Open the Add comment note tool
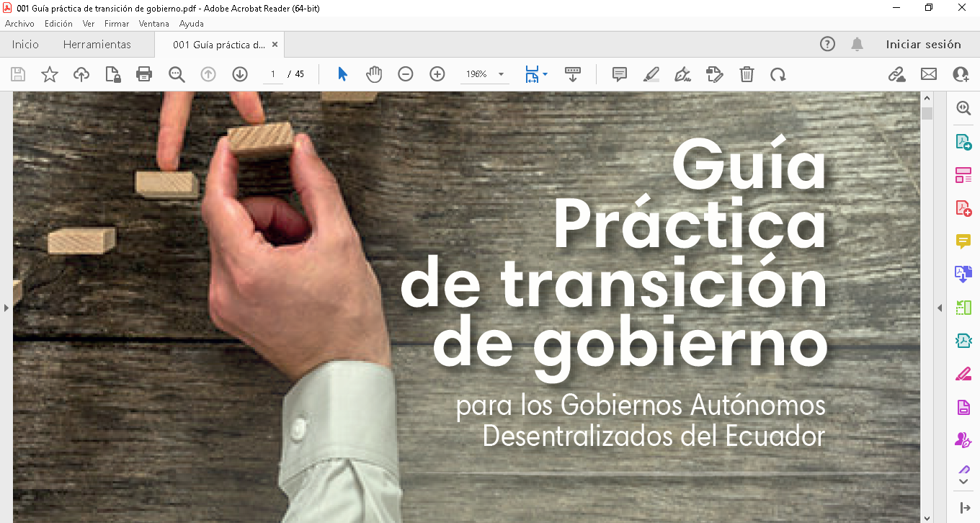Viewport: 980px width, 523px height. pos(619,74)
